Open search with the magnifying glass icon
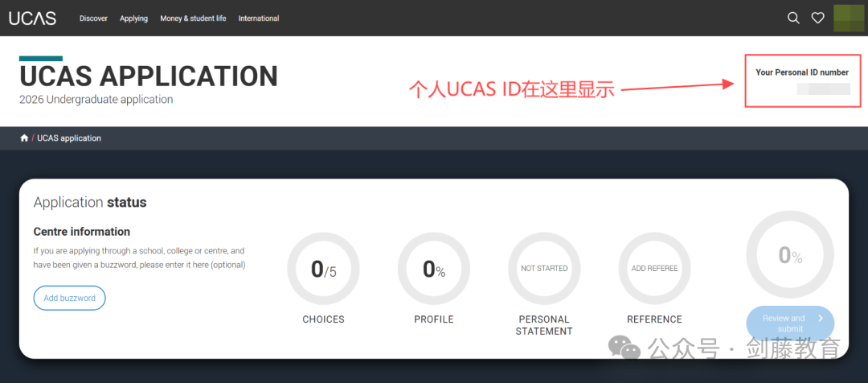 [x=793, y=18]
